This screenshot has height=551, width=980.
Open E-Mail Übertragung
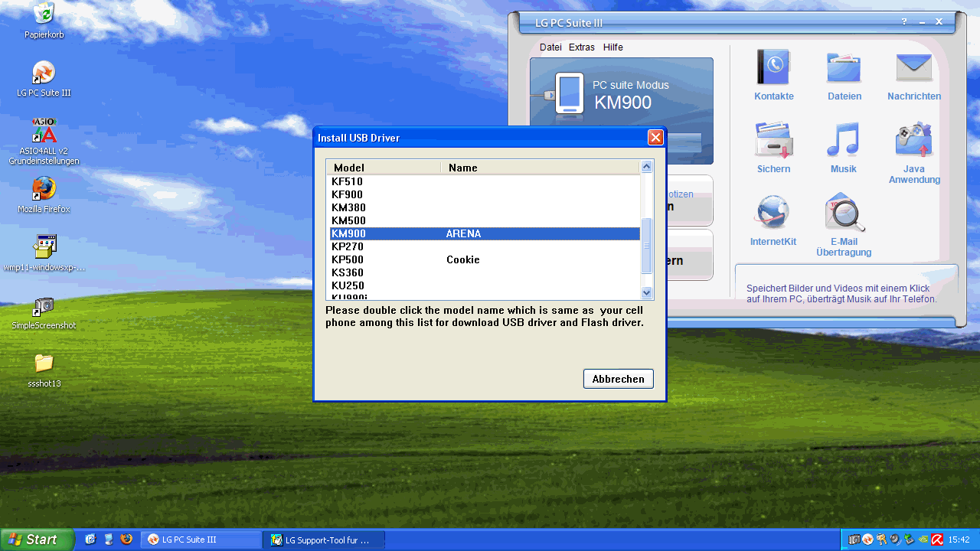click(x=844, y=225)
